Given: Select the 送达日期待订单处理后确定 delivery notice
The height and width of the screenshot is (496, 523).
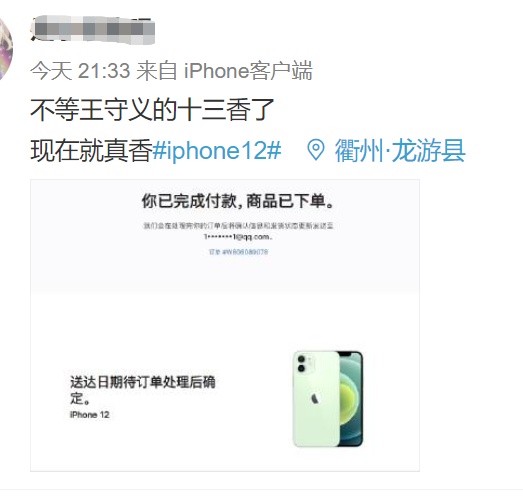Looking at the screenshot, I should click(x=143, y=390).
